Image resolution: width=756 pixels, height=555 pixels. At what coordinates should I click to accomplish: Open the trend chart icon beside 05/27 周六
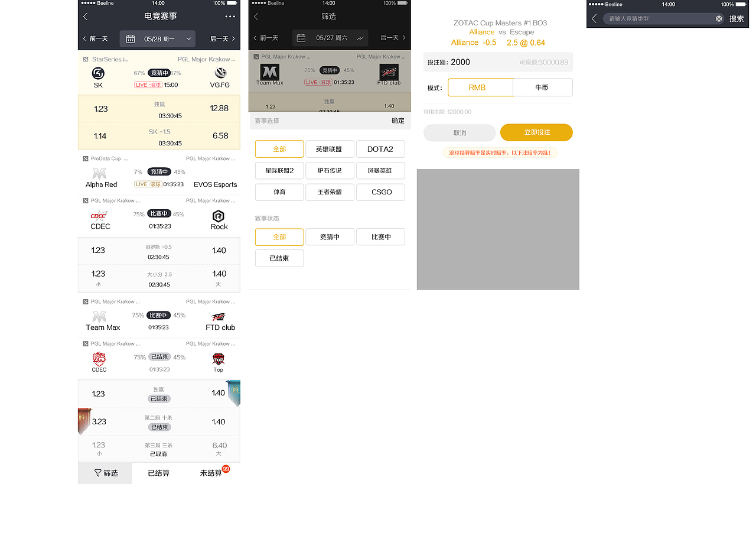(360, 38)
